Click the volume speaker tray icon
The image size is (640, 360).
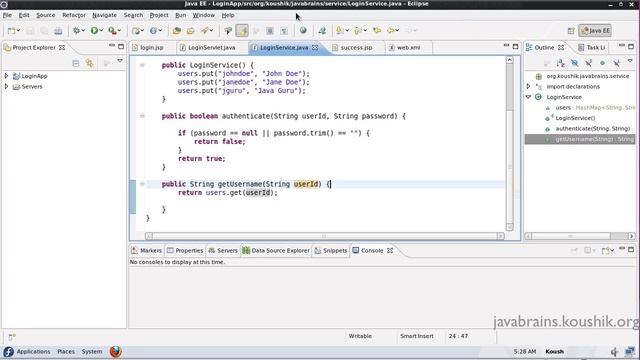tap(614, 352)
